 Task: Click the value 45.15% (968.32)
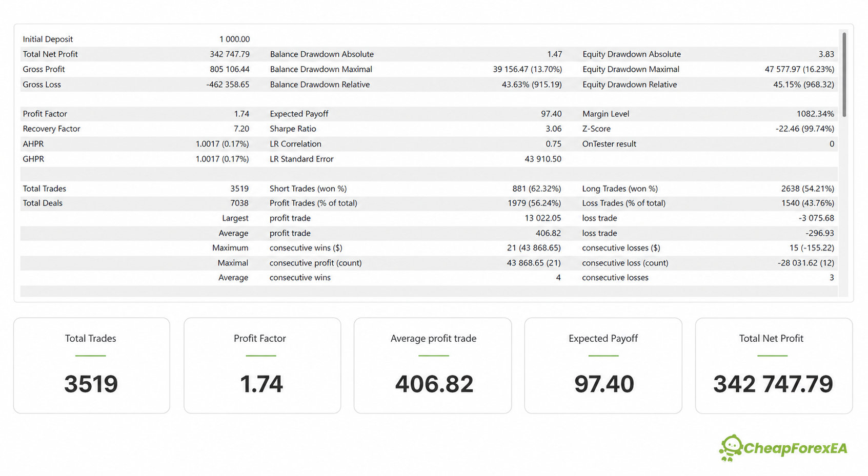tap(804, 85)
